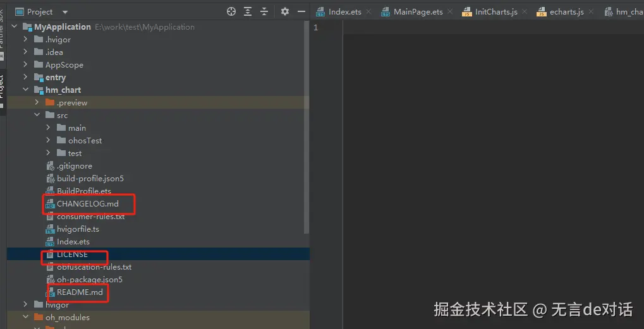The width and height of the screenshot is (644, 329).
Task: Select CHANGELOG.md file
Action: [x=158, y=204]
